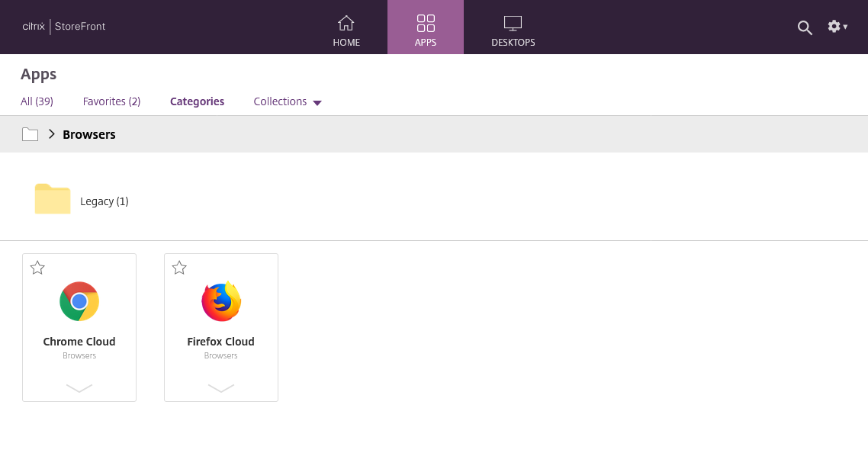Open the Legacy folder icon

(x=53, y=199)
